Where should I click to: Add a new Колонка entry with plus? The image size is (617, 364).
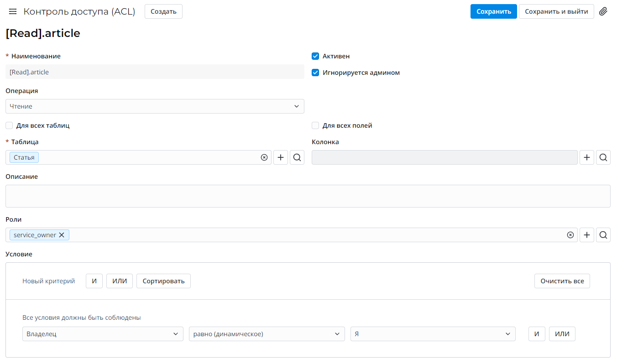point(587,157)
